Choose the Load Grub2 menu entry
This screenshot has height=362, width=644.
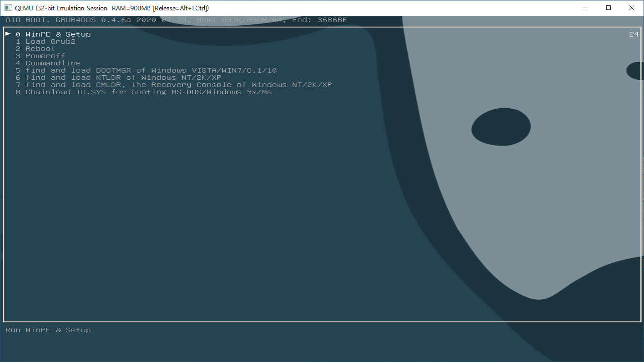(46, 41)
